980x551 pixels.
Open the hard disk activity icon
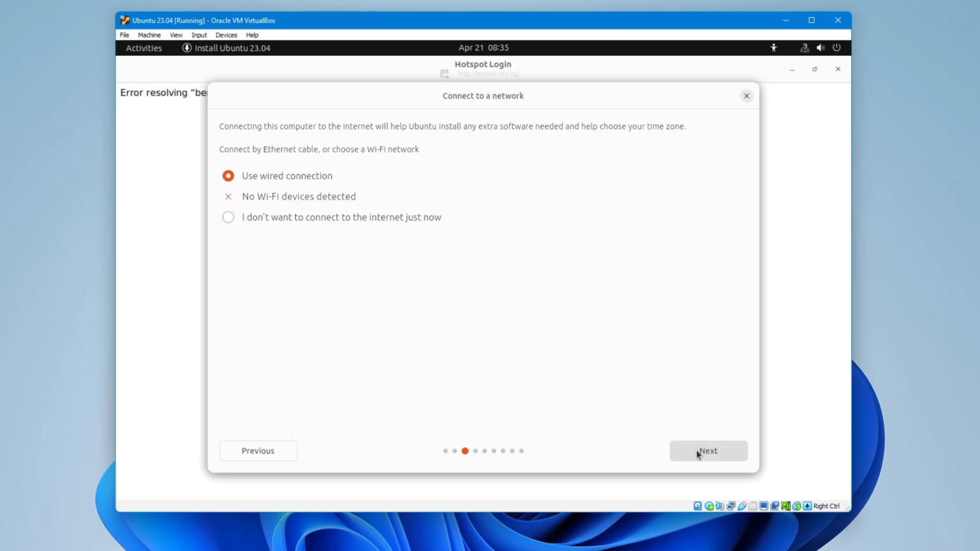pyautogui.click(x=697, y=505)
